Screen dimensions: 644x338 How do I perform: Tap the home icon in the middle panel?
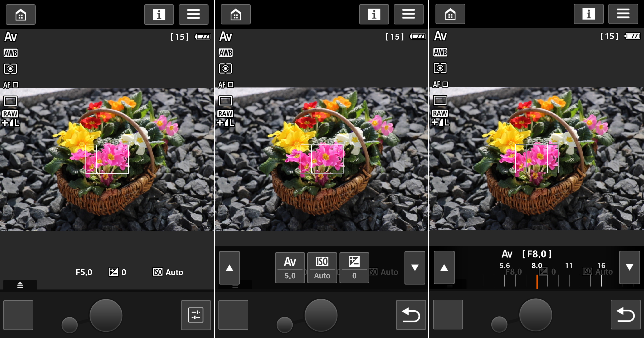236,14
